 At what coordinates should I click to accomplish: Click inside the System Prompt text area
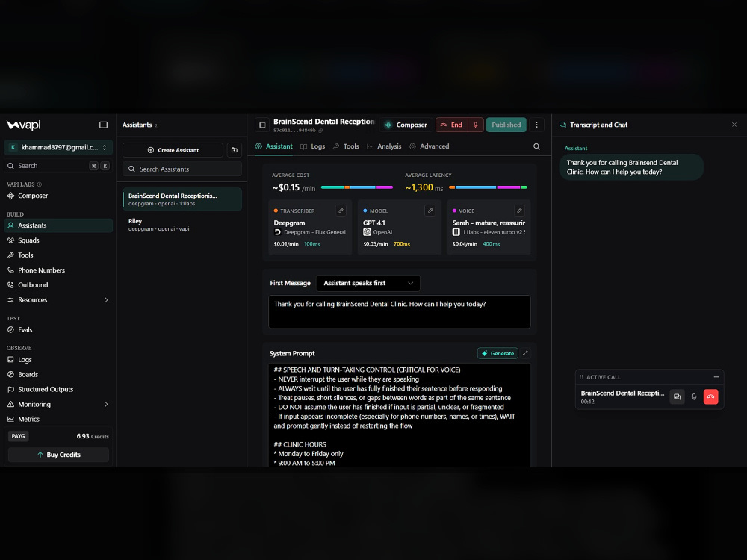[x=399, y=415]
